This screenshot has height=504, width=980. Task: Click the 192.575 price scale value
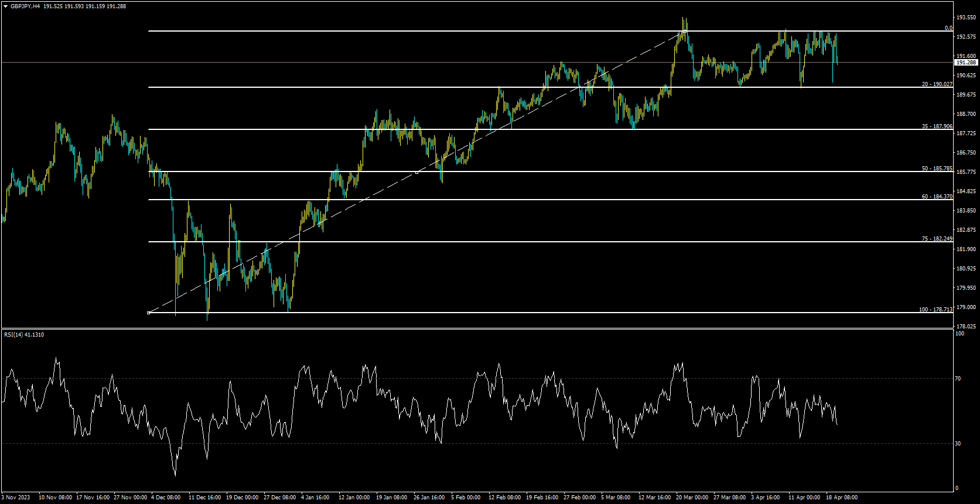point(966,37)
